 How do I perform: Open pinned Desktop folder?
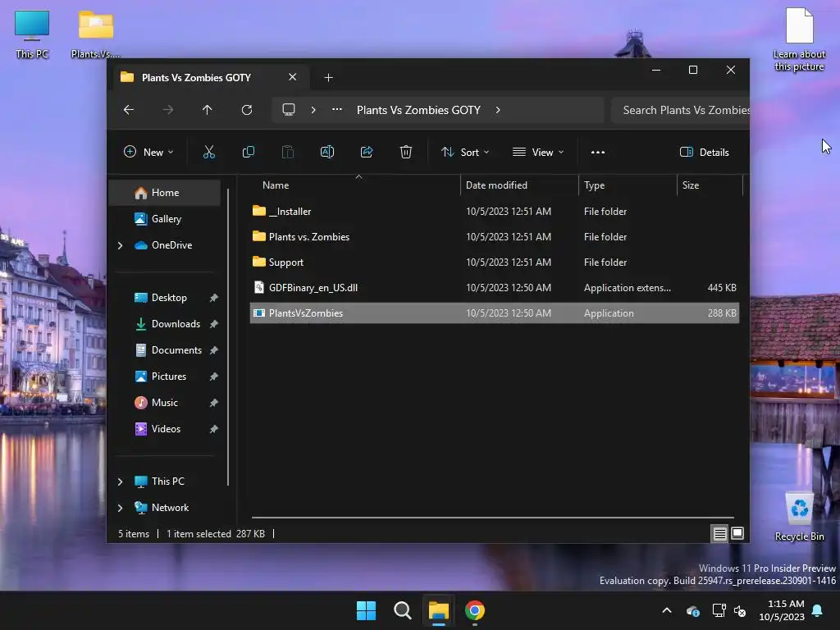pyautogui.click(x=164, y=298)
